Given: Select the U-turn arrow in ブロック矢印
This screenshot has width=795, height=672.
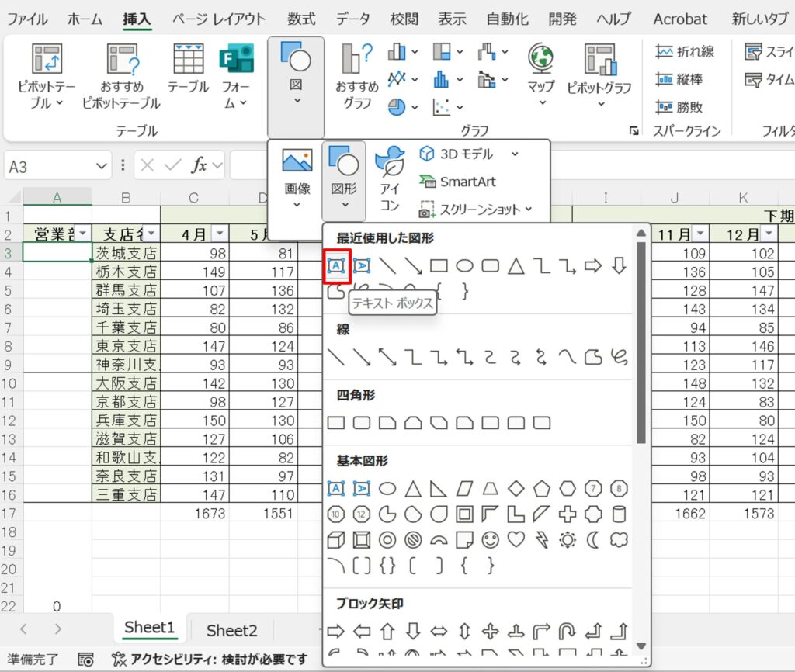Looking at the screenshot, I should pyautogui.click(x=568, y=632).
